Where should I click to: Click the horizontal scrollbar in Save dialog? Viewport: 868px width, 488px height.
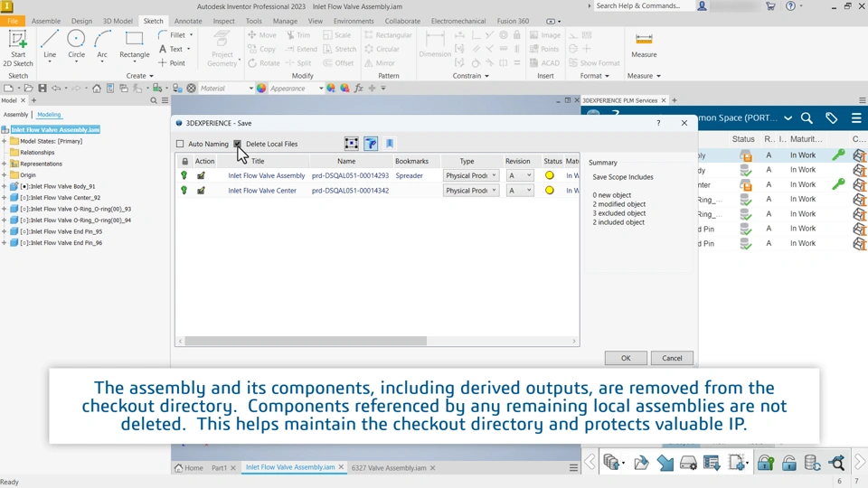[x=306, y=341]
